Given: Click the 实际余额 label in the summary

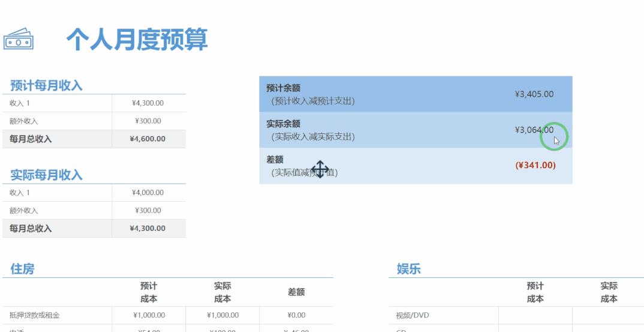Looking at the screenshot, I should click(283, 124).
